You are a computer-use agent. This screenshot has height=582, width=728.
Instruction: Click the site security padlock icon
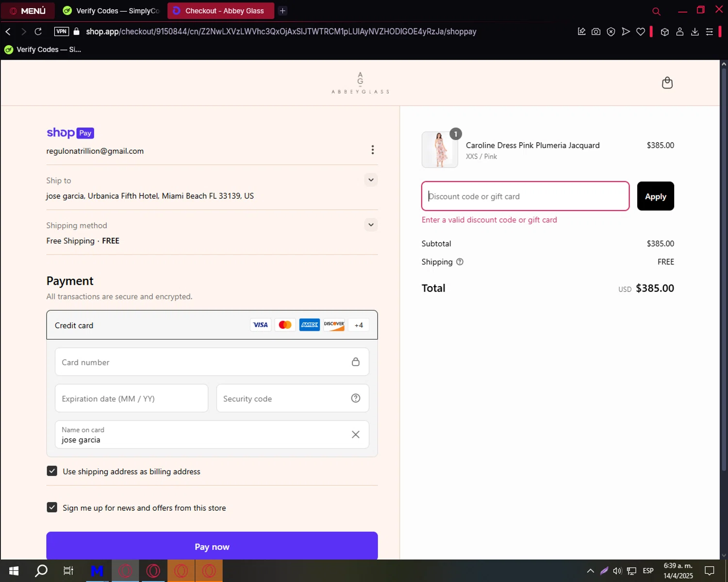click(x=76, y=32)
